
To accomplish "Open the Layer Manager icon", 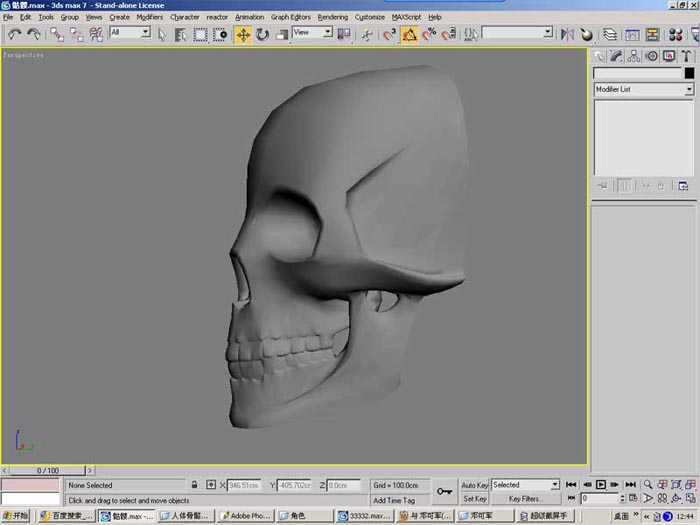I will click(610, 34).
